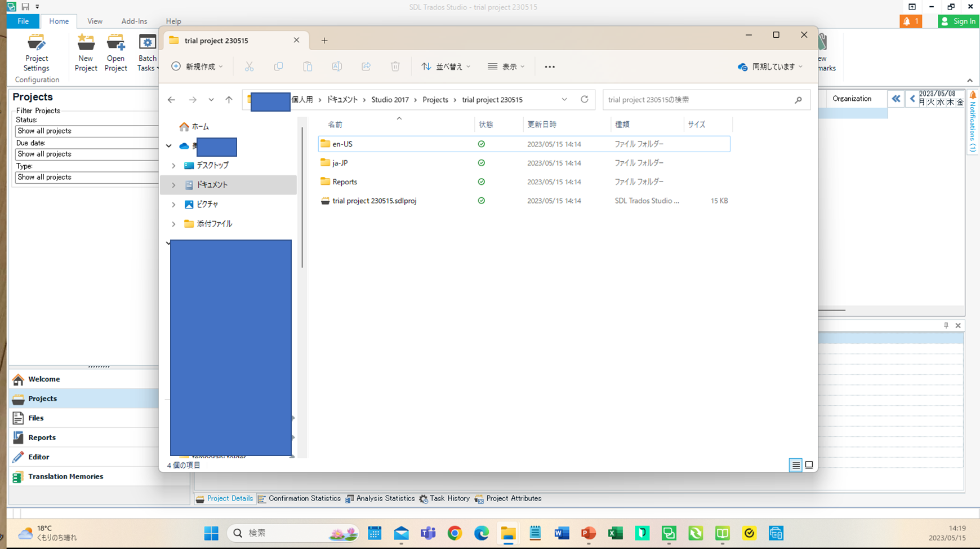Viewport: 980px width, 549px height.
Task: Click the Rename icon in Explorer toolbar
Action: click(x=337, y=67)
